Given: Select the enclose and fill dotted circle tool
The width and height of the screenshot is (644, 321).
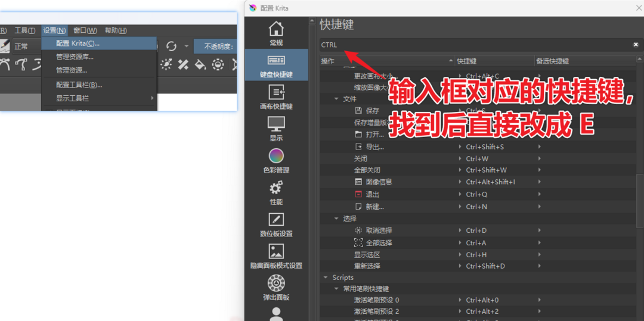Looking at the screenshot, I should [x=218, y=64].
